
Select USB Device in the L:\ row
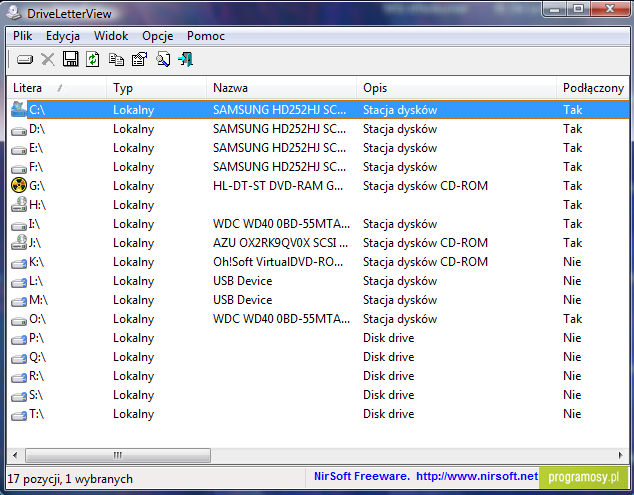[x=243, y=281]
